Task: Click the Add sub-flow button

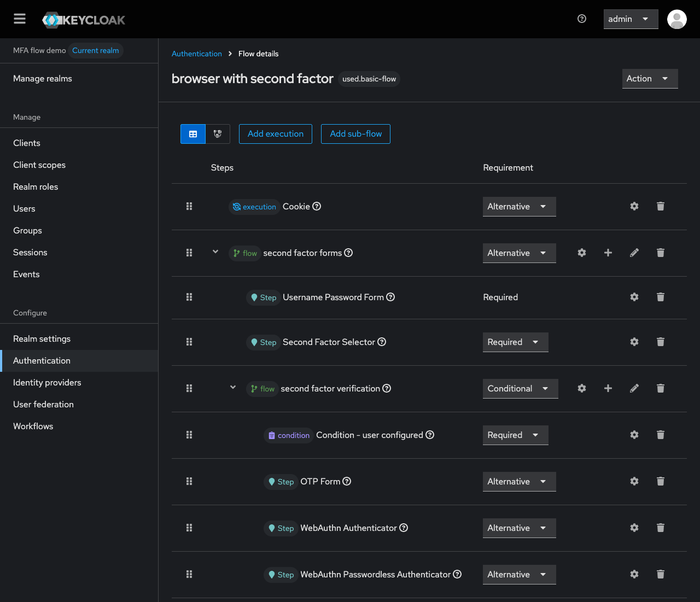Action: point(356,134)
